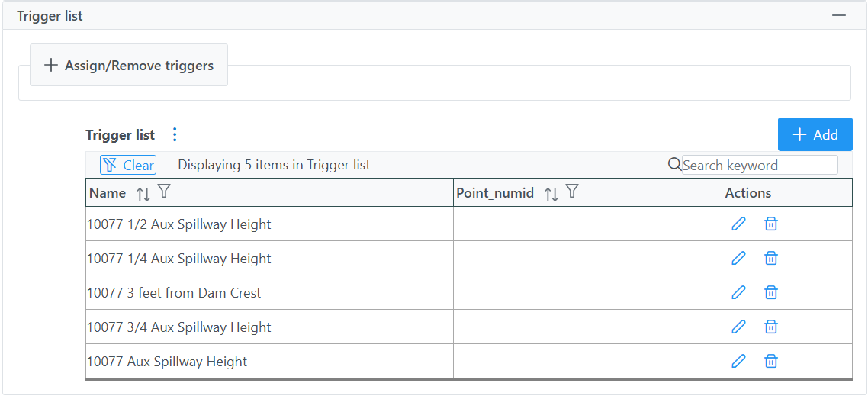
Task: Edit the 10077 3 feet from Dam Crest trigger
Action: [x=738, y=292]
